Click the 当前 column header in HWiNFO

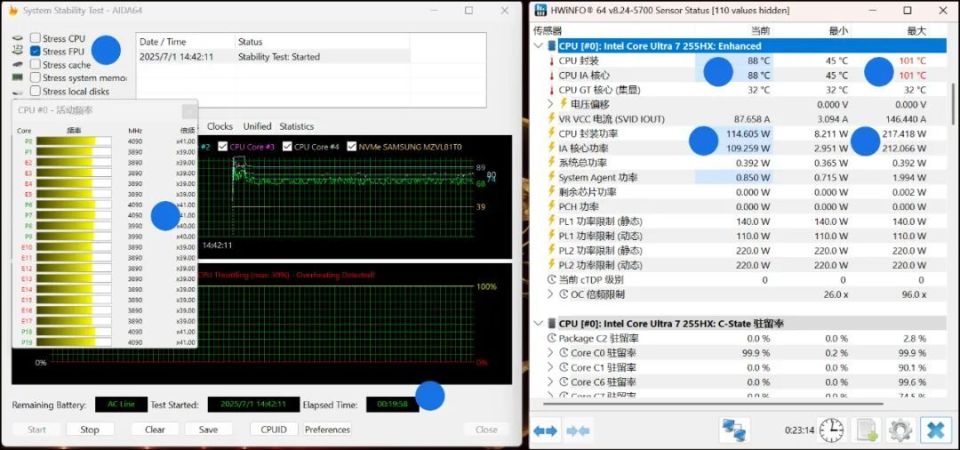point(760,31)
